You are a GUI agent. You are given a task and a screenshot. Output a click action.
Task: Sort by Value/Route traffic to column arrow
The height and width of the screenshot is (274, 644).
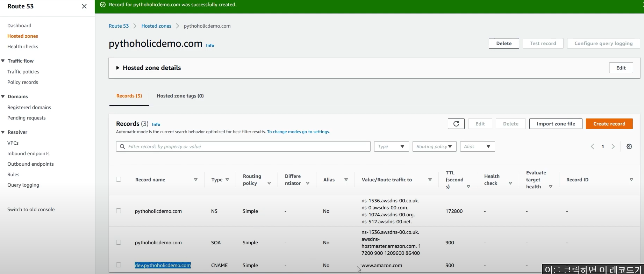(430, 180)
